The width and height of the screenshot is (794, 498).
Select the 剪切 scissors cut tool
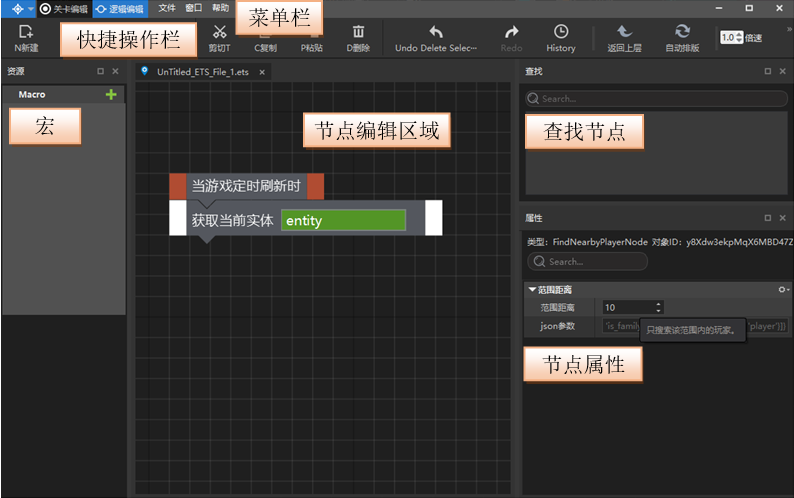pos(219,32)
